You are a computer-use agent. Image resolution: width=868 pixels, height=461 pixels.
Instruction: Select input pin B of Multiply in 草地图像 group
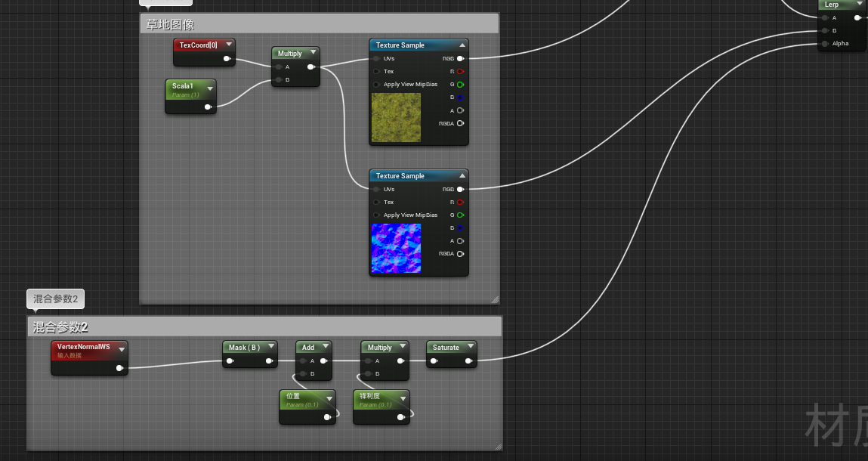click(x=279, y=80)
